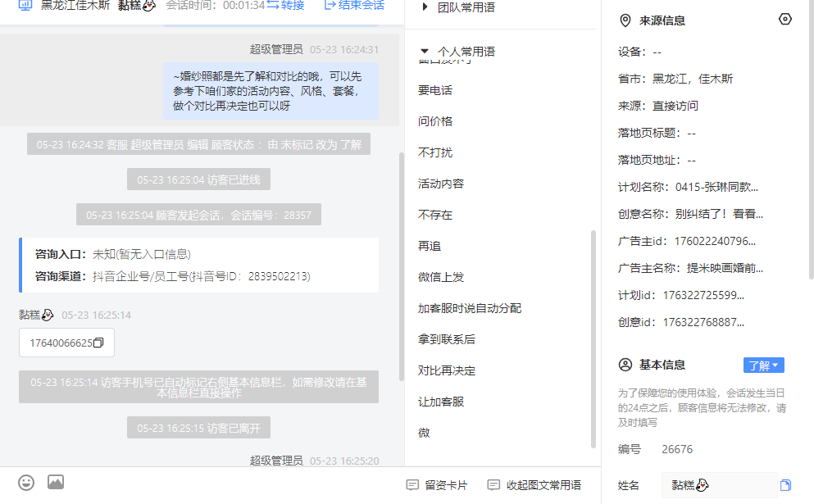Open the emoji picker in chat toolbar
The image size is (814, 504).
pos(26,483)
